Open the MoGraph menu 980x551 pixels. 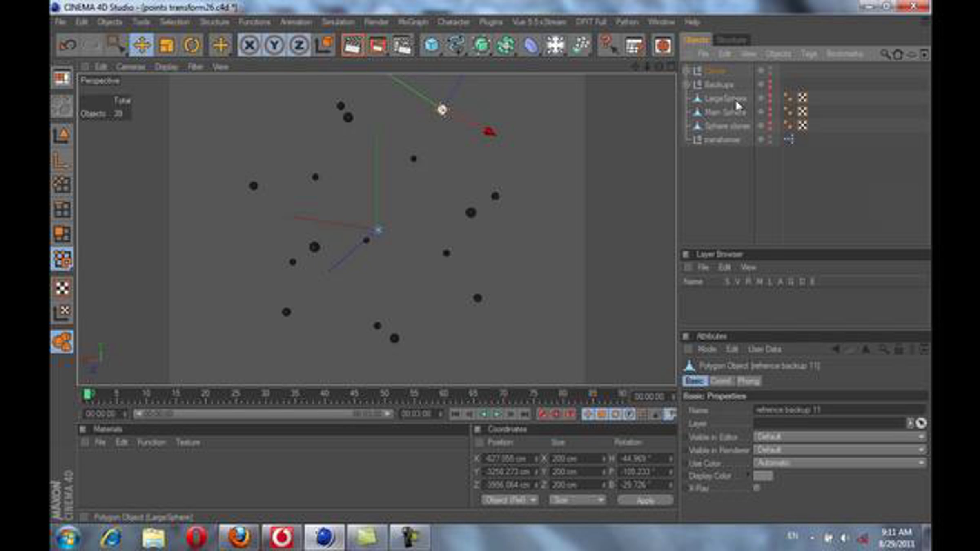tap(413, 22)
